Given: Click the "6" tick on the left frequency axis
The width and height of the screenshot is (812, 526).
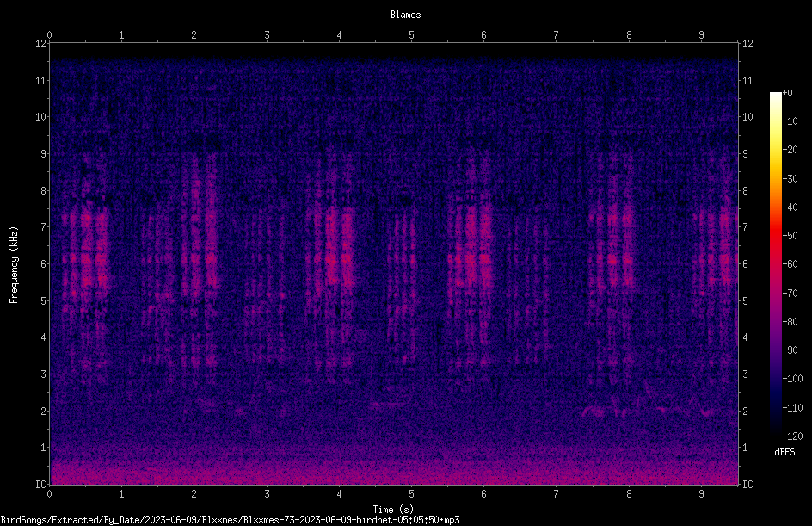Looking at the screenshot, I should (x=43, y=263).
